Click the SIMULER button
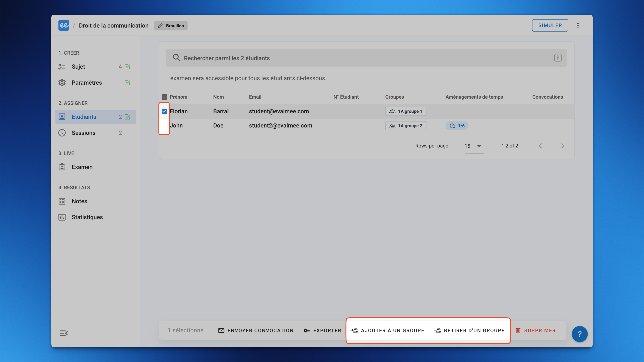Viewport: 644px width, 362px height. coord(550,26)
